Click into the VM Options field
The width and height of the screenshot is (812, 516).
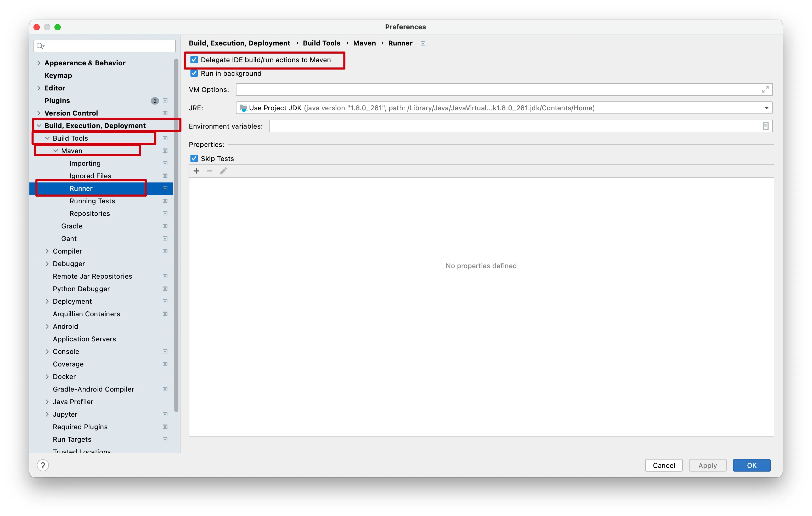coord(504,90)
